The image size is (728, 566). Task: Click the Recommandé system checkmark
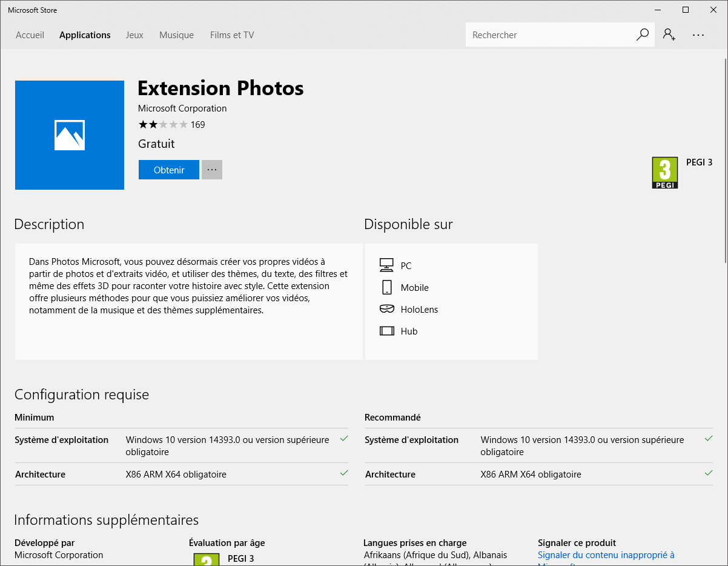(x=709, y=438)
